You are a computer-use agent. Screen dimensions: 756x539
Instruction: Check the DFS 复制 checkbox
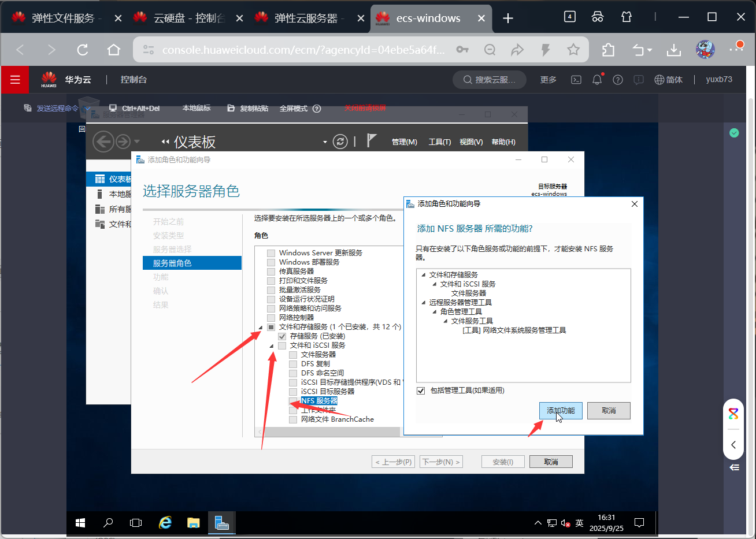[293, 364]
